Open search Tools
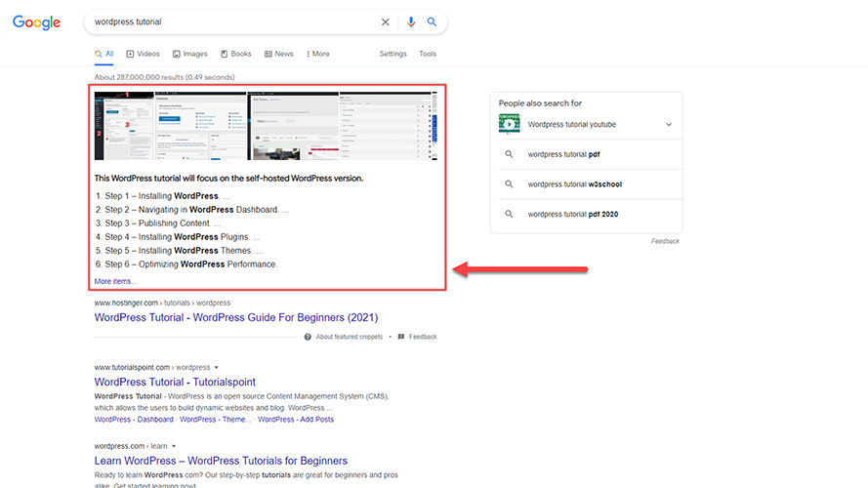The width and height of the screenshot is (868, 488). coord(428,54)
